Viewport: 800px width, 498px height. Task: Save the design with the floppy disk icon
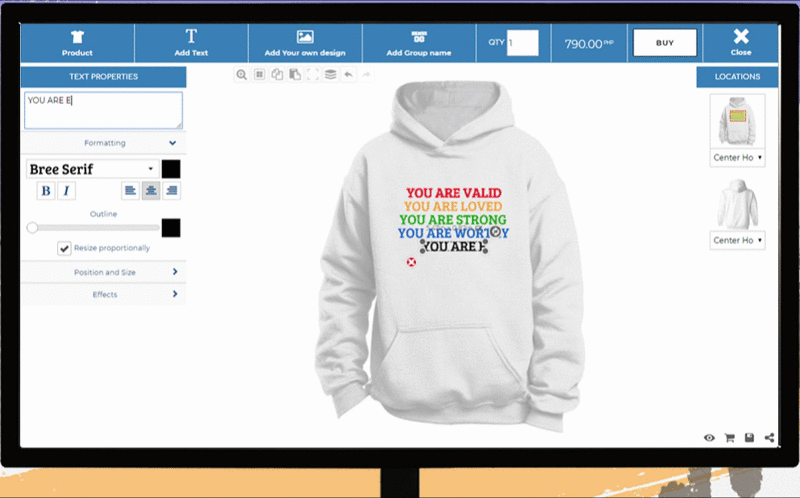coord(749,437)
